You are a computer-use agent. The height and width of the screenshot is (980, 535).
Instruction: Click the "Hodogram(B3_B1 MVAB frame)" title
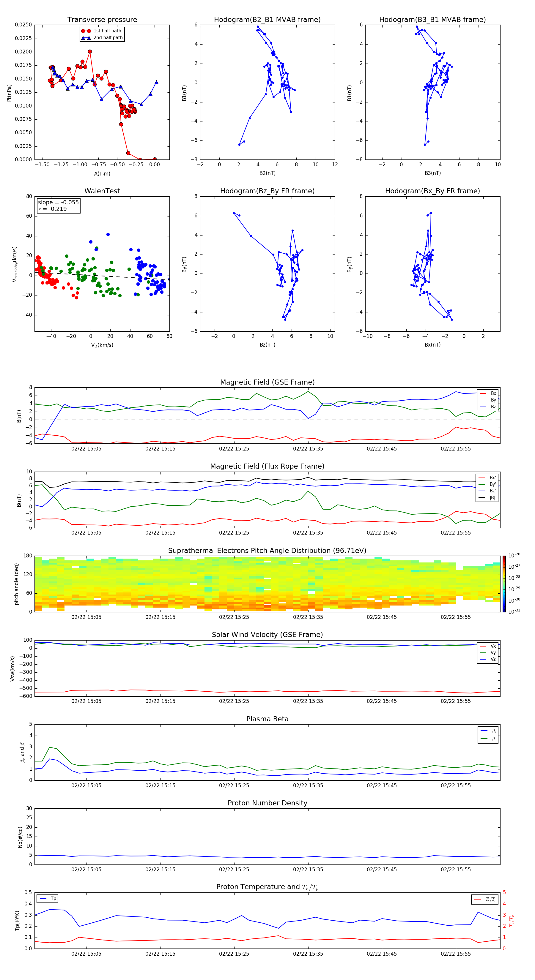tap(432, 20)
